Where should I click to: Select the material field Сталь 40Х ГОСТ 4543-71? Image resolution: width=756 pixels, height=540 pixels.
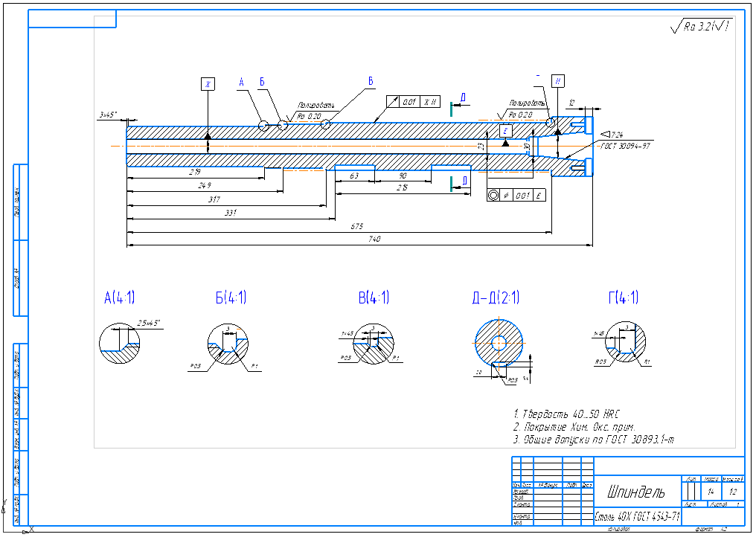pyautogui.click(x=637, y=516)
